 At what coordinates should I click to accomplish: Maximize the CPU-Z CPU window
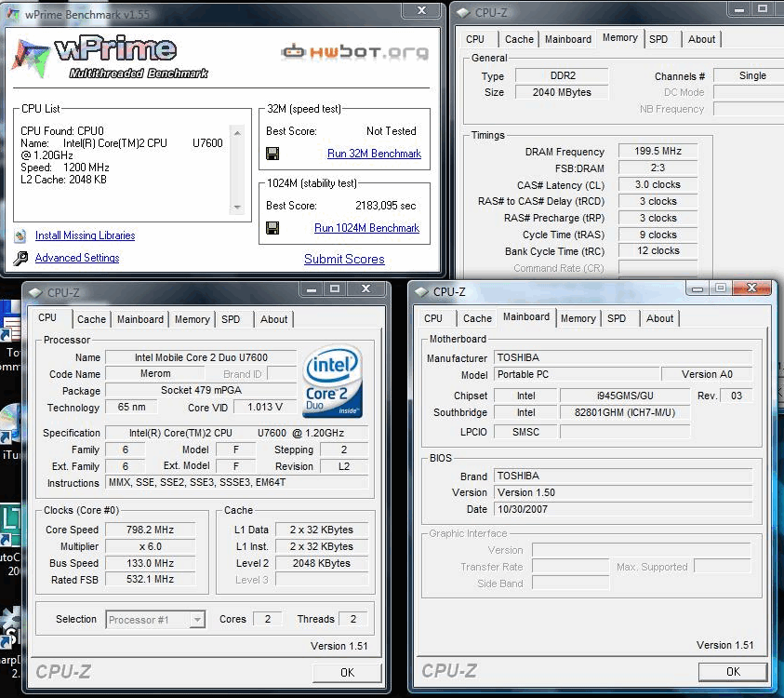[x=335, y=289]
